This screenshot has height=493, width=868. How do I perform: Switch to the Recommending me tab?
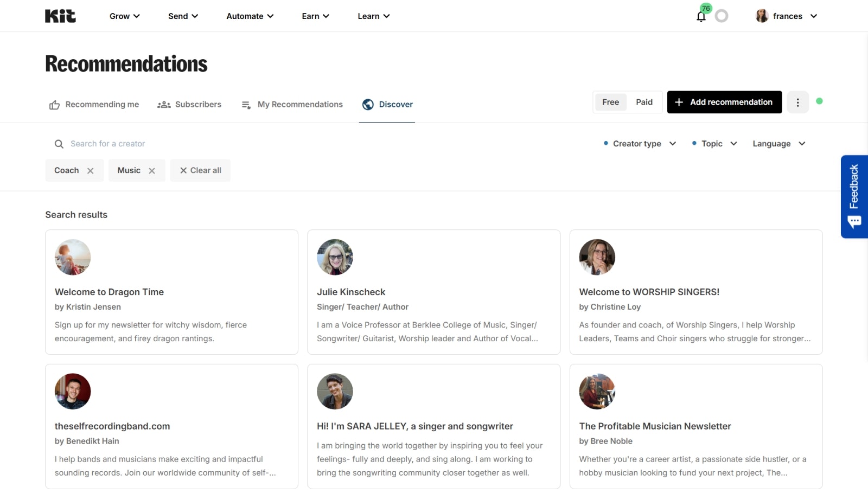(x=94, y=105)
